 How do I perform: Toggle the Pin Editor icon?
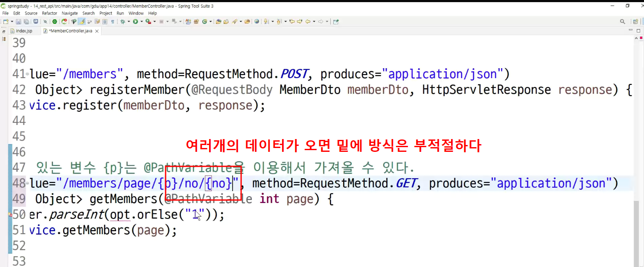(x=335, y=21)
